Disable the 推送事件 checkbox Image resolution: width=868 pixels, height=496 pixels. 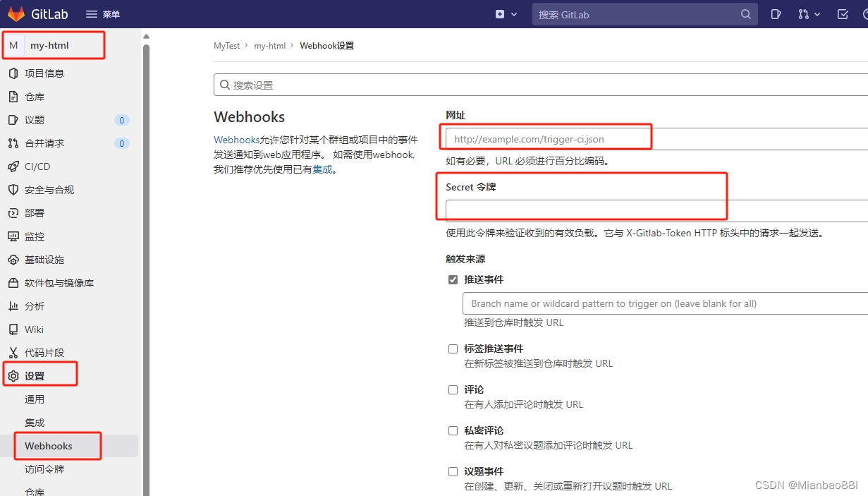click(453, 279)
